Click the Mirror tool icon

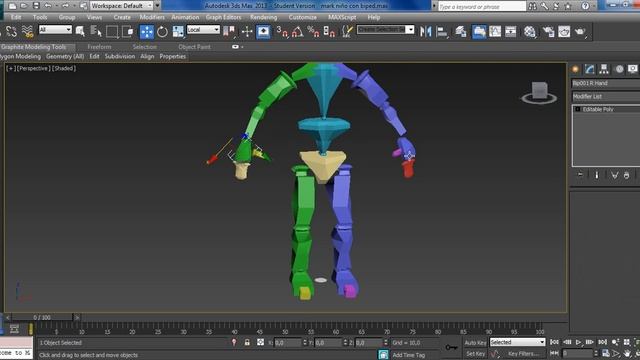click(426, 31)
